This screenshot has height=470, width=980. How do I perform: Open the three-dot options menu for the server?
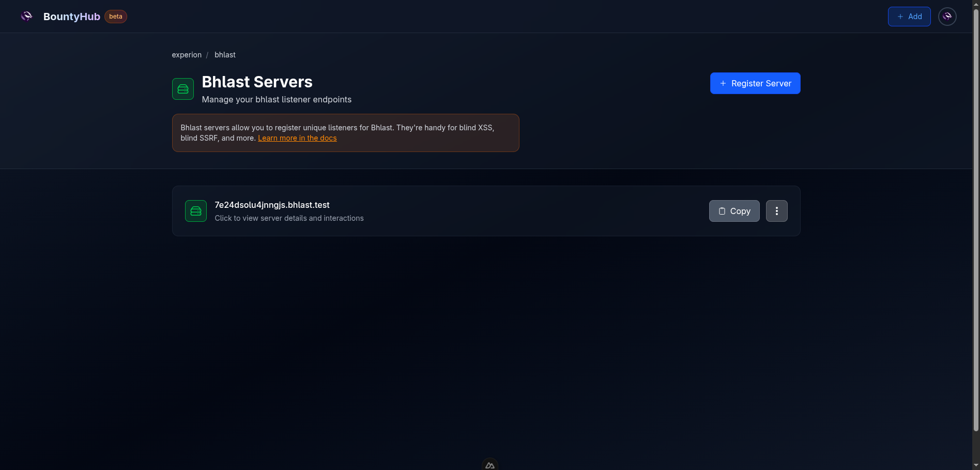[776, 211]
